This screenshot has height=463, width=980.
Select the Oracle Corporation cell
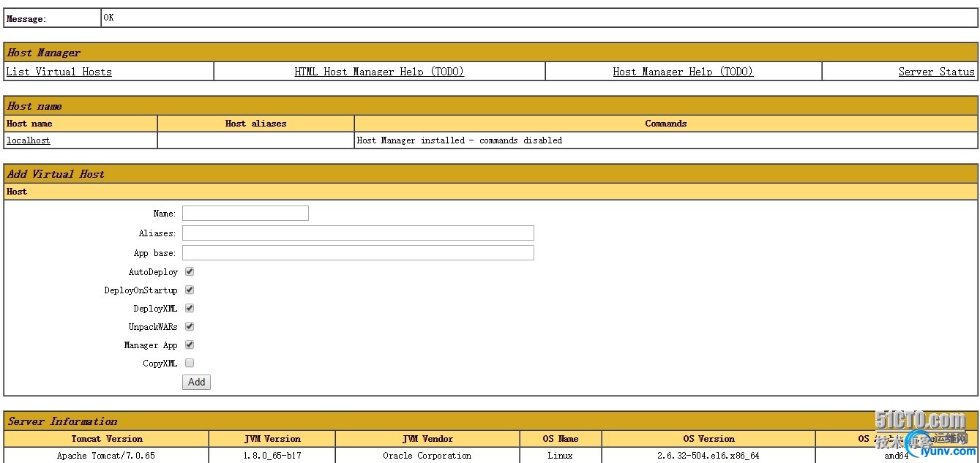427,456
